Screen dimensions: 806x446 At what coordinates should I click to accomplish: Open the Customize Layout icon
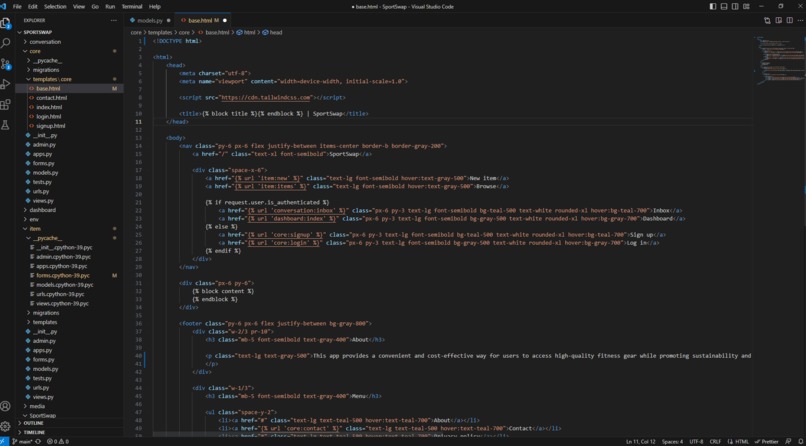point(746,7)
